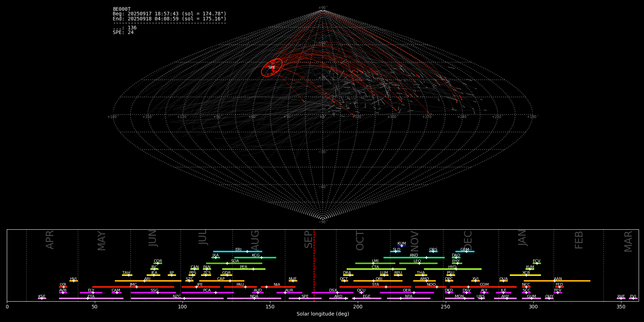Image resolution: width=644 pixels, height=322 pixels.
Task: Click the ORI shower label
Action: (x=379, y=279)
